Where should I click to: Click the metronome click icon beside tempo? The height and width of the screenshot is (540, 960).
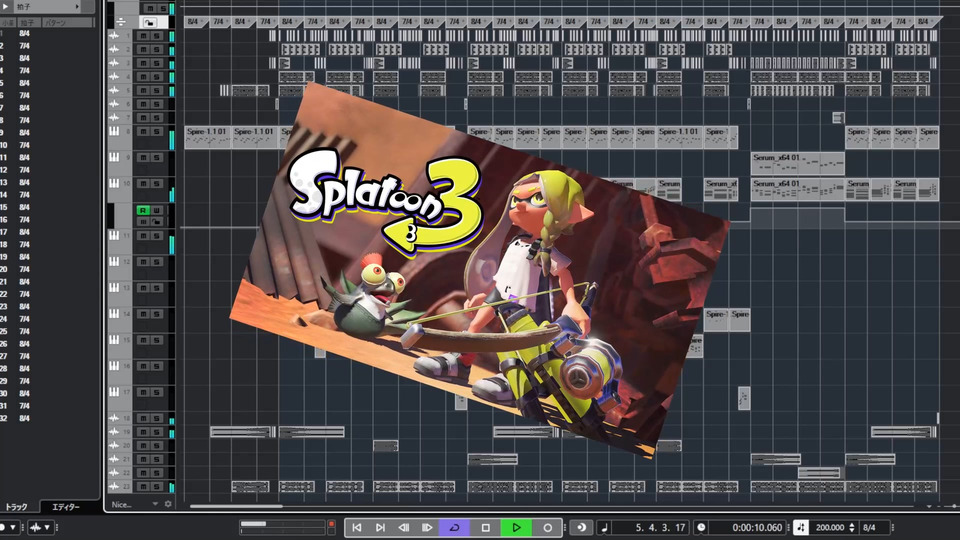coord(801,527)
